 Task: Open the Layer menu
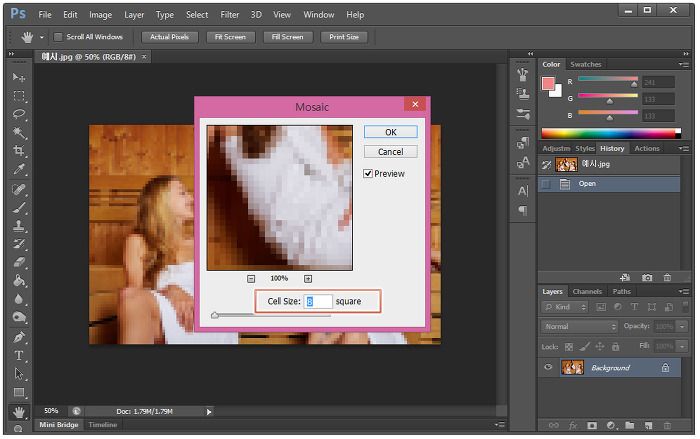coord(134,15)
